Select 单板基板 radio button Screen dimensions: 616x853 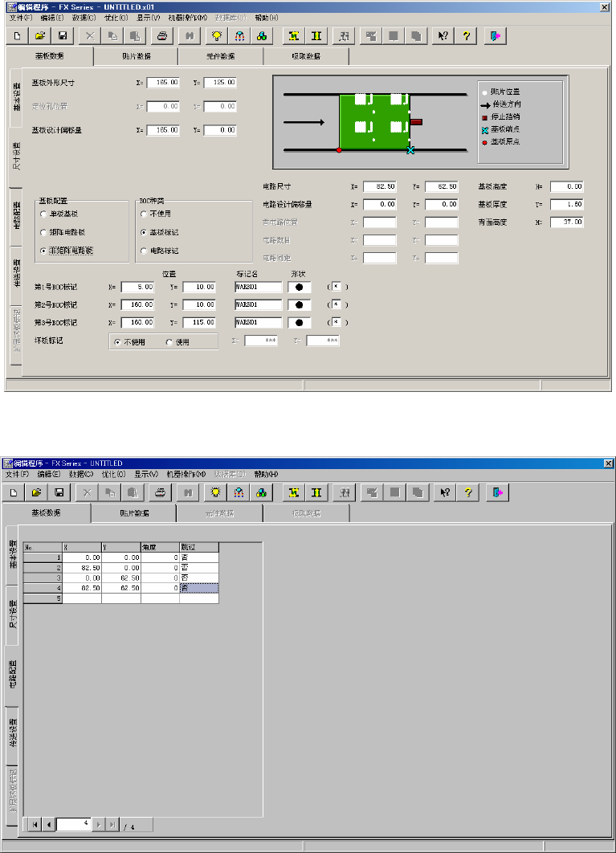coord(43,214)
